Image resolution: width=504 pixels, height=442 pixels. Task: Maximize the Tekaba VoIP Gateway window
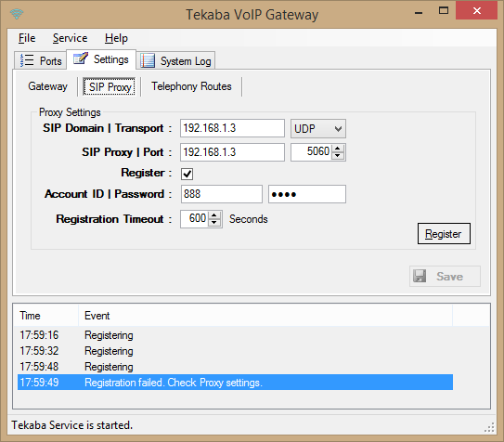(444, 11)
